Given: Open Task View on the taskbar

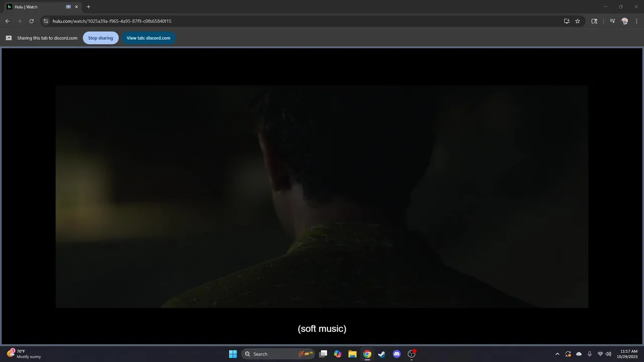Looking at the screenshot, I should point(324,354).
